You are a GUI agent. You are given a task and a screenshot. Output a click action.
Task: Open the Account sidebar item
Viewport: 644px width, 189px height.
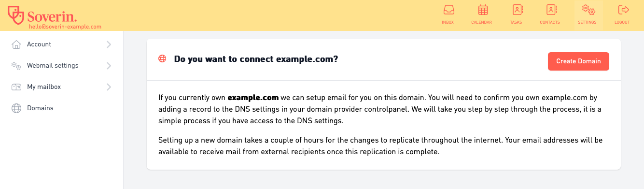(x=62, y=44)
